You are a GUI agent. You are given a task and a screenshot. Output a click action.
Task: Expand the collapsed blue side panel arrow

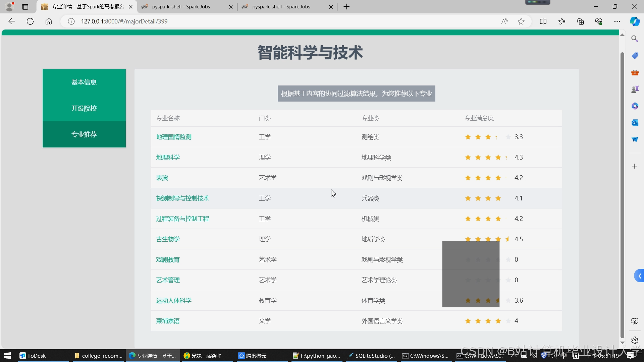tap(639, 276)
